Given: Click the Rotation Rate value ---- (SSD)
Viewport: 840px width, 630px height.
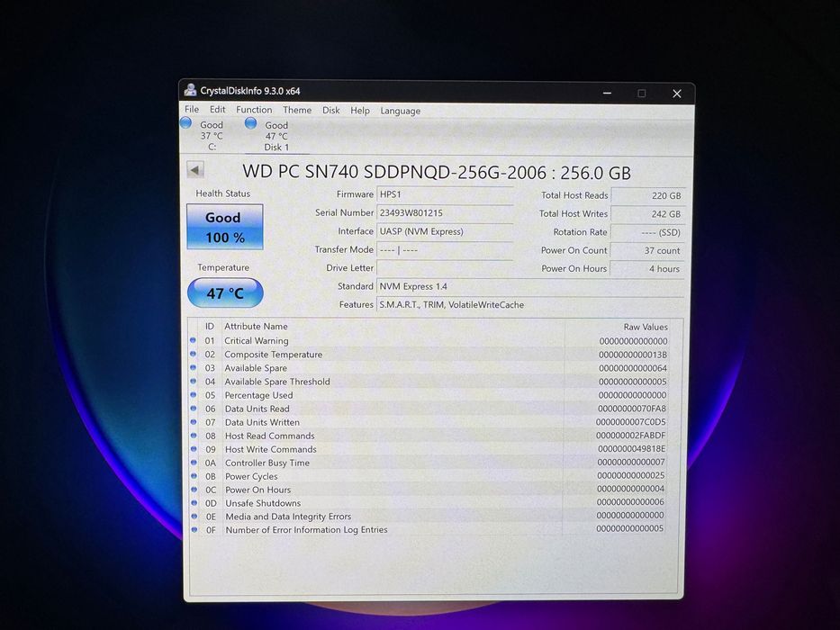Looking at the screenshot, I should pyautogui.click(x=647, y=232).
